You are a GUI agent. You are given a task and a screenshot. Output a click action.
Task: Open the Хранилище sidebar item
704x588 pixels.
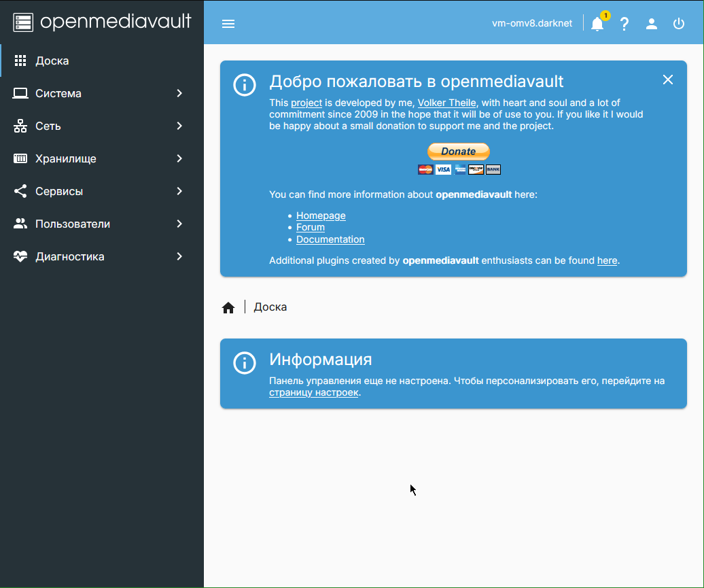tap(102, 158)
